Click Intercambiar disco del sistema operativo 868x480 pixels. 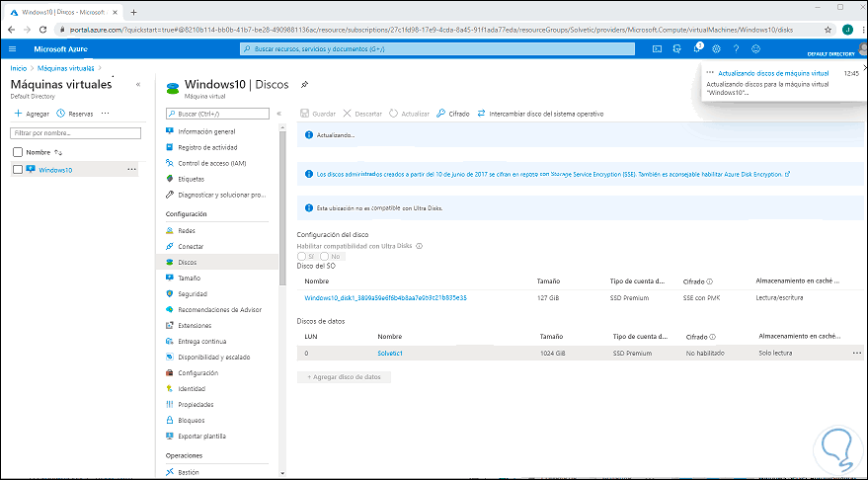coord(539,114)
